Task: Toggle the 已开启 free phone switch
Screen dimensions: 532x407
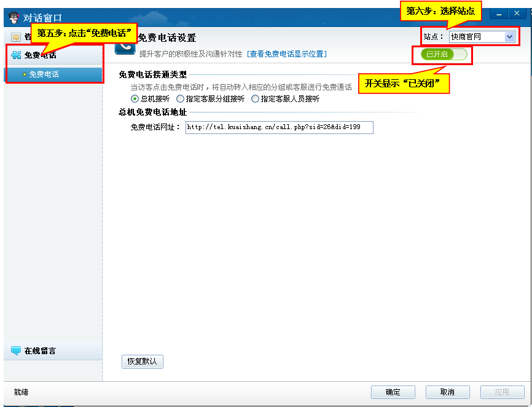Action: point(444,54)
